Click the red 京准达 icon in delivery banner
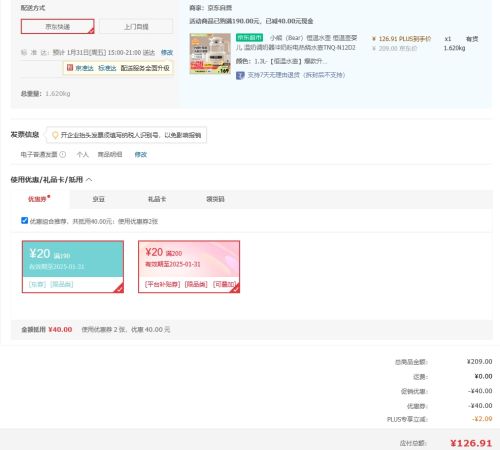The image size is (500, 450). click(x=70, y=68)
